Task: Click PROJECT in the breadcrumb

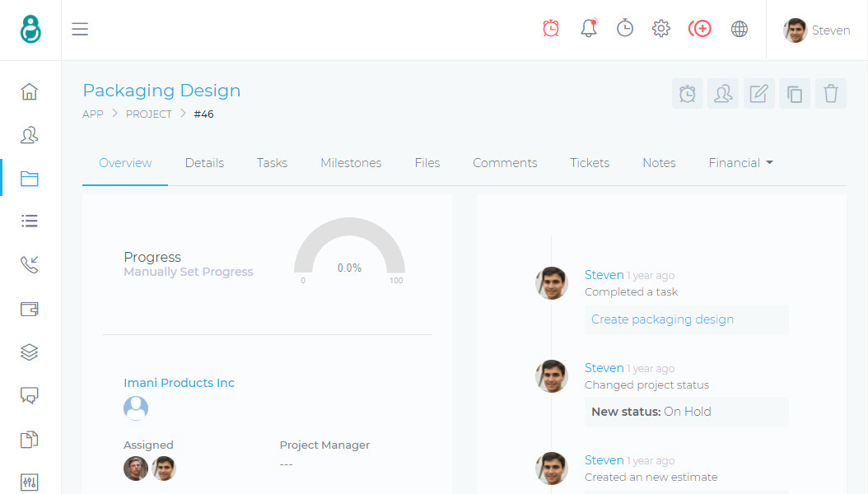Action: tap(148, 114)
